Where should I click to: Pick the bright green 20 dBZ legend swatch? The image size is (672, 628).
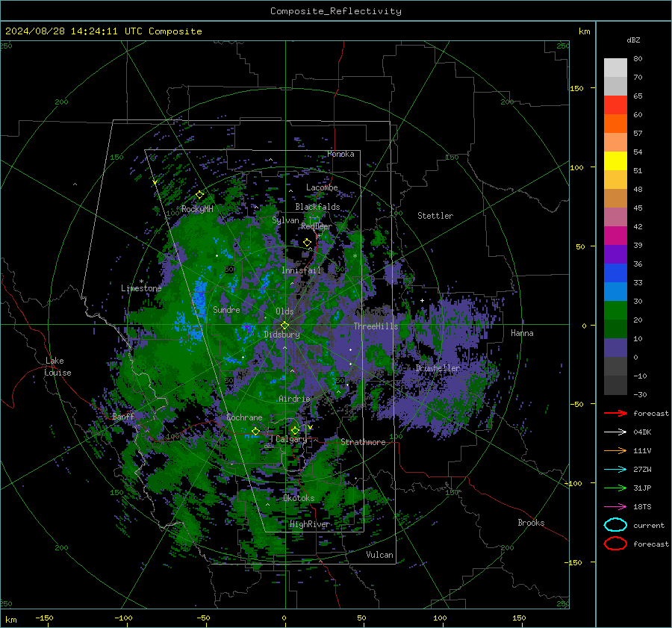(x=615, y=311)
